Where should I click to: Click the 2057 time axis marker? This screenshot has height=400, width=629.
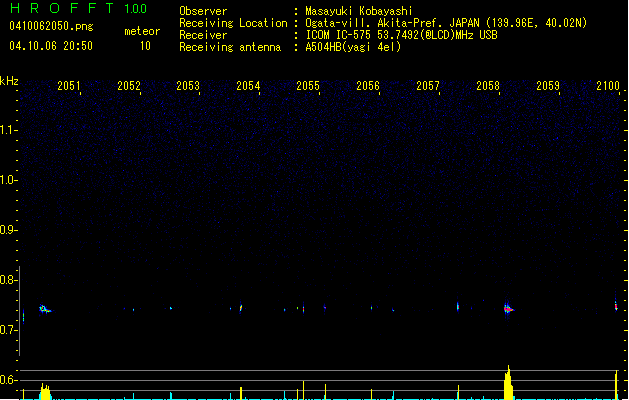pyautogui.click(x=428, y=86)
